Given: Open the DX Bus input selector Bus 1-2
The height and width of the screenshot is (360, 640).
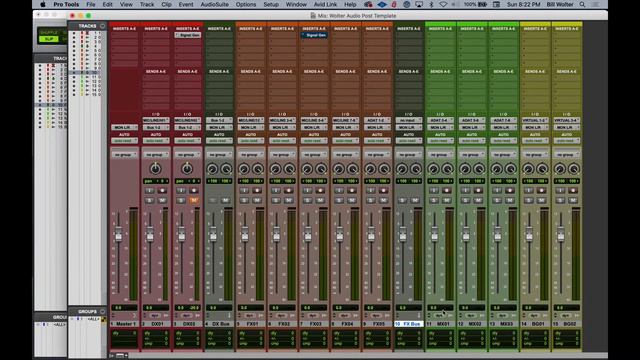Looking at the screenshot, I should 219,120.
